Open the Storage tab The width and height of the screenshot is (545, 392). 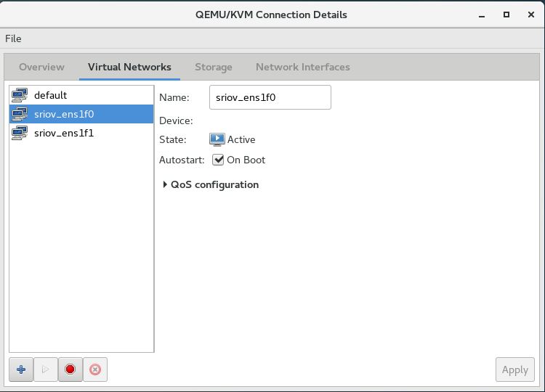pos(214,67)
